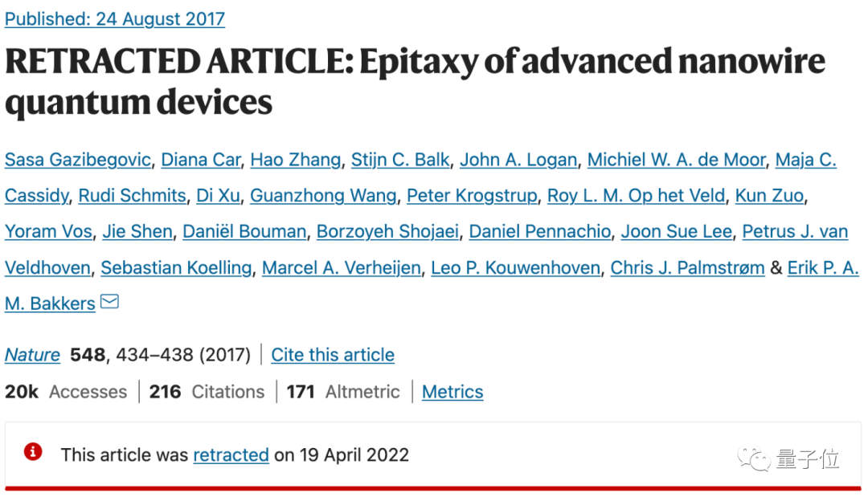868x497 pixels.
Task: Click the red retraction alert icon
Action: coord(33,452)
